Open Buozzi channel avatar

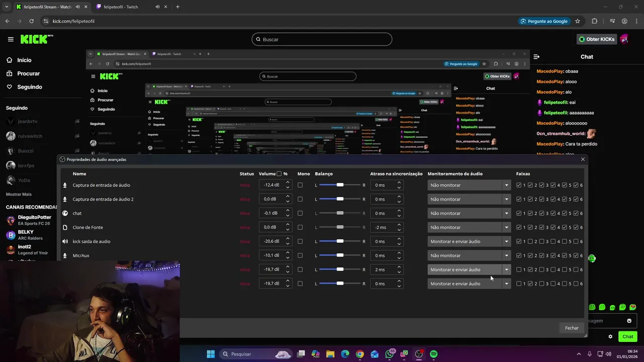(11, 150)
